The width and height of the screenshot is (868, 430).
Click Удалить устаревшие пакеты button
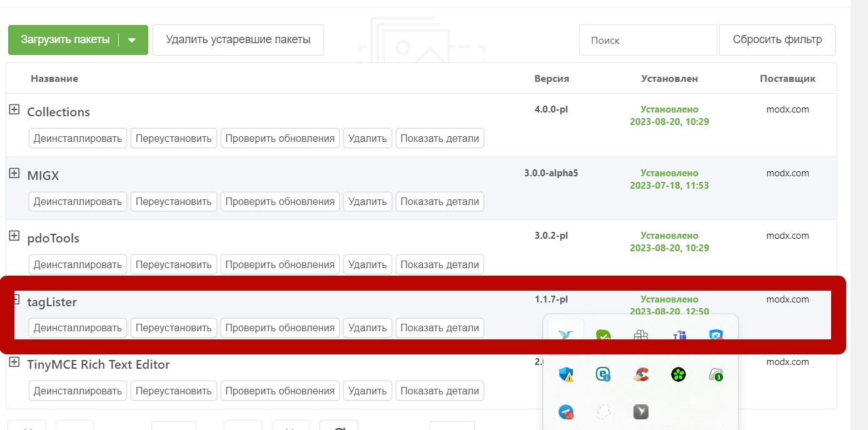click(238, 40)
